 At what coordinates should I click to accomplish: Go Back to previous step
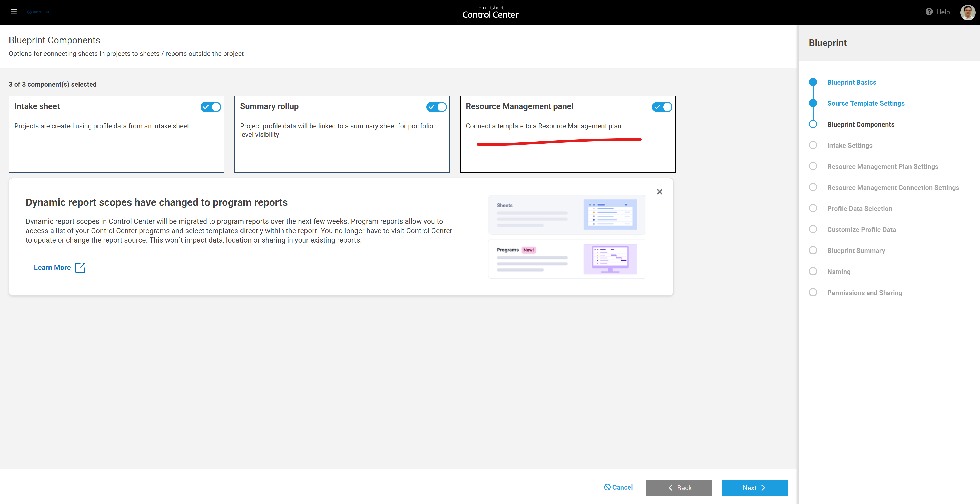(x=679, y=488)
